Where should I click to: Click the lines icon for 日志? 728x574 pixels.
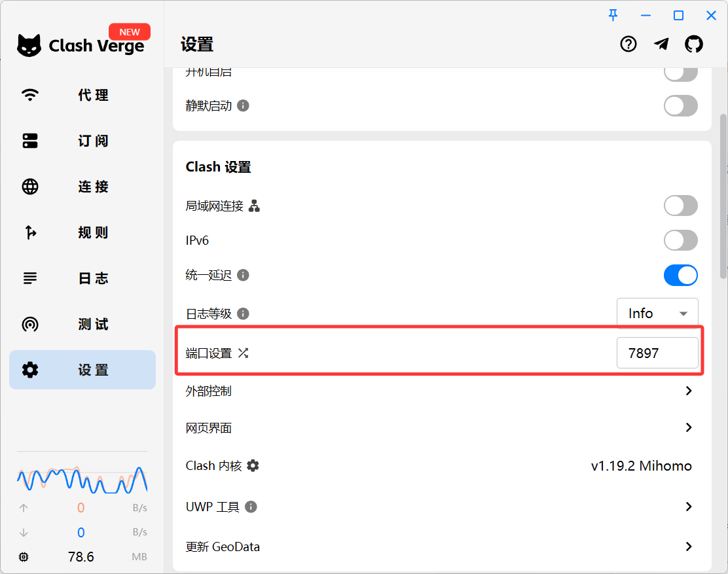tap(30, 278)
